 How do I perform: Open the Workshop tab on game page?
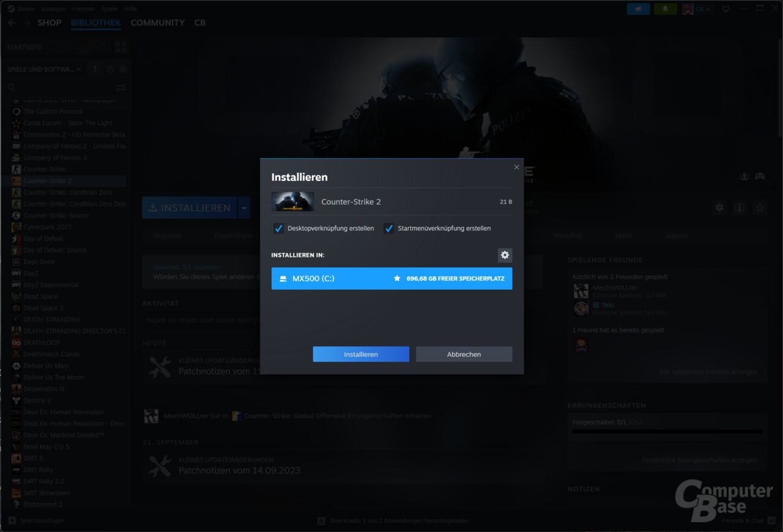click(568, 235)
